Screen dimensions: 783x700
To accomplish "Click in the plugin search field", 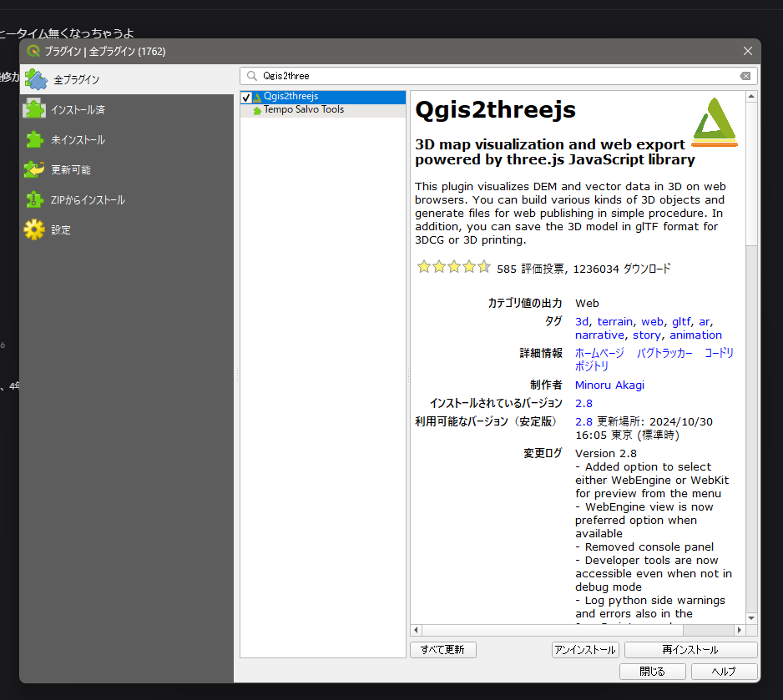I will coord(498,76).
